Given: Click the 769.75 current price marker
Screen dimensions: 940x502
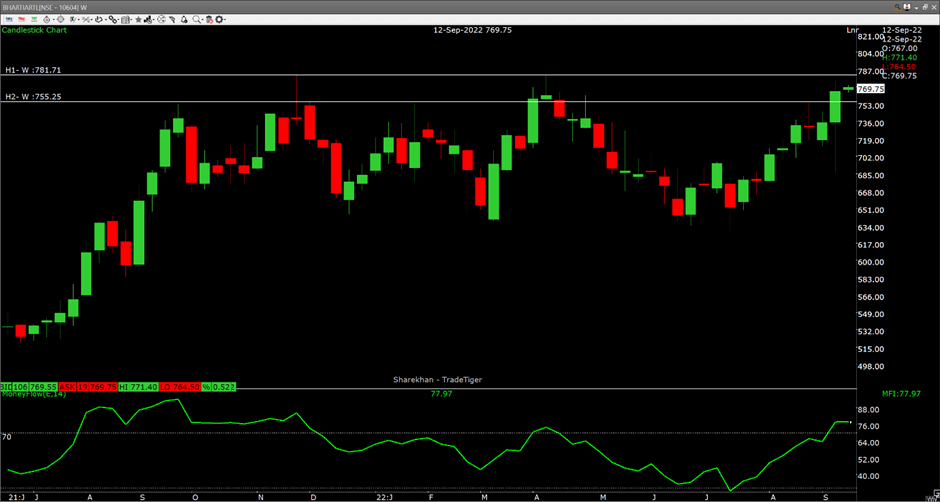Looking at the screenshot, I should [x=871, y=89].
